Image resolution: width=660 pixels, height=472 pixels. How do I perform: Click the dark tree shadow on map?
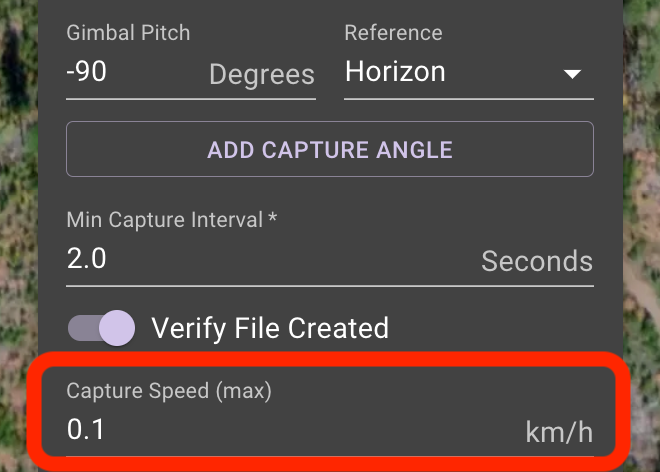click(15, 69)
